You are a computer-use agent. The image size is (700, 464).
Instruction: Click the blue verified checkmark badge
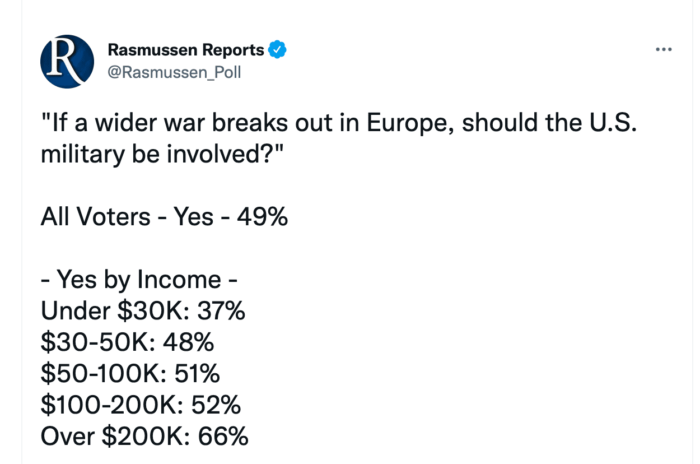click(x=277, y=50)
